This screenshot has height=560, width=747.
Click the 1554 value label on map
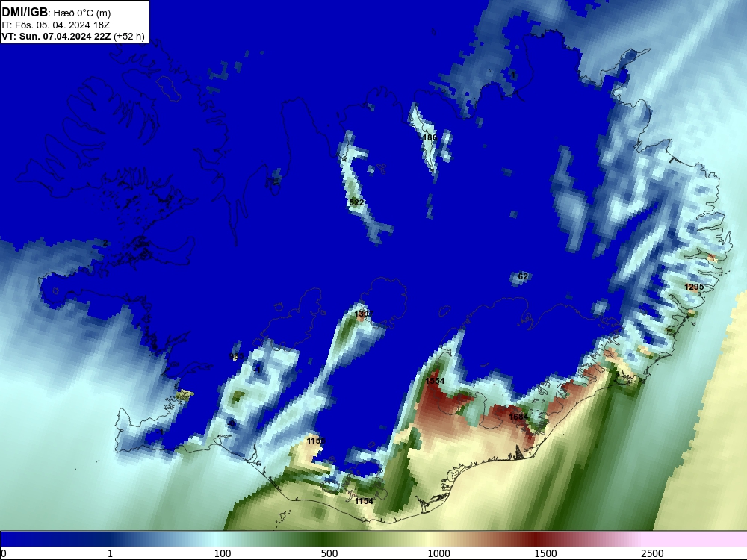tap(435, 381)
